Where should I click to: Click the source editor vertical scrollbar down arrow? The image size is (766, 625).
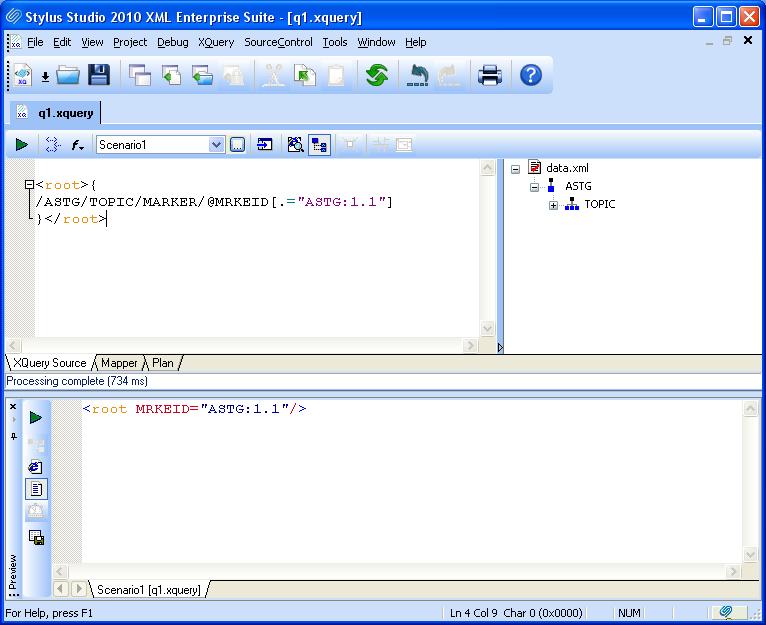tap(488, 328)
